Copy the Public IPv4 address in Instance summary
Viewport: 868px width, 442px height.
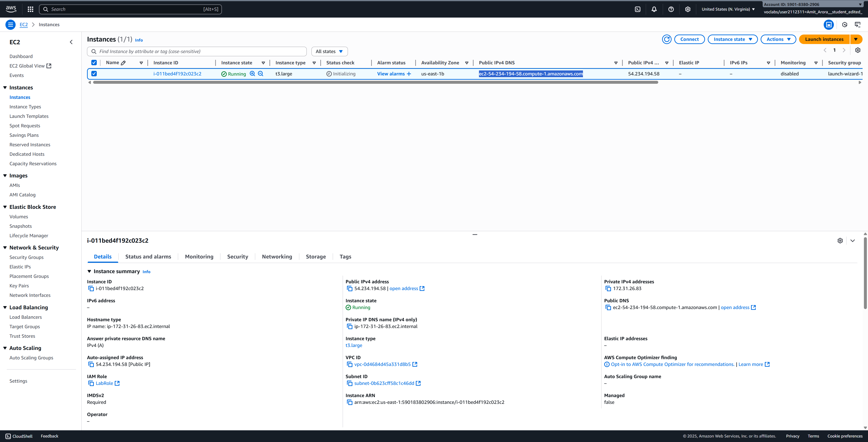(x=349, y=288)
